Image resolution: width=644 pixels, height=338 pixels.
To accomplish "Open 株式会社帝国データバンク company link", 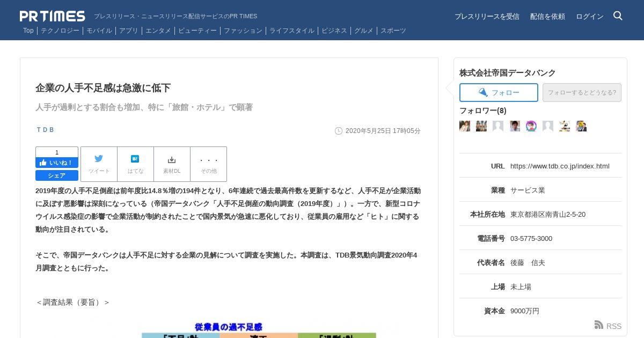I will point(508,73).
